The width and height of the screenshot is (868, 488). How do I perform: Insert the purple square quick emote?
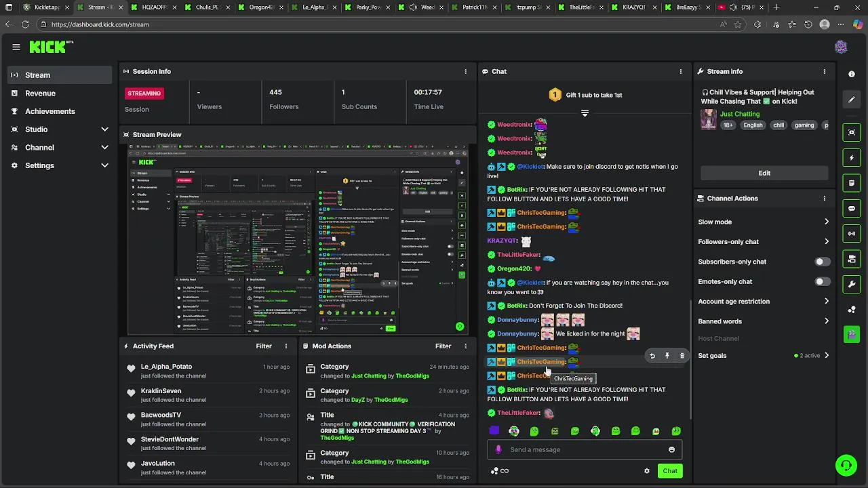coord(494,430)
